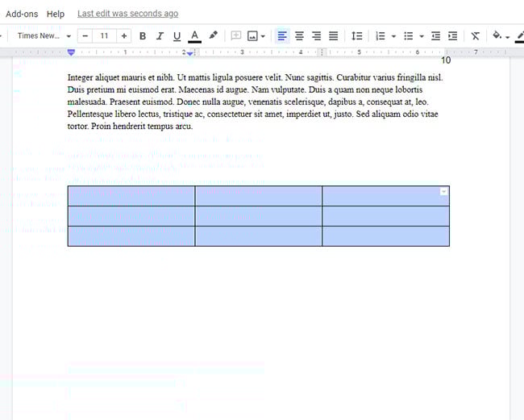
Task: Apply bulleted list
Action: point(409,35)
